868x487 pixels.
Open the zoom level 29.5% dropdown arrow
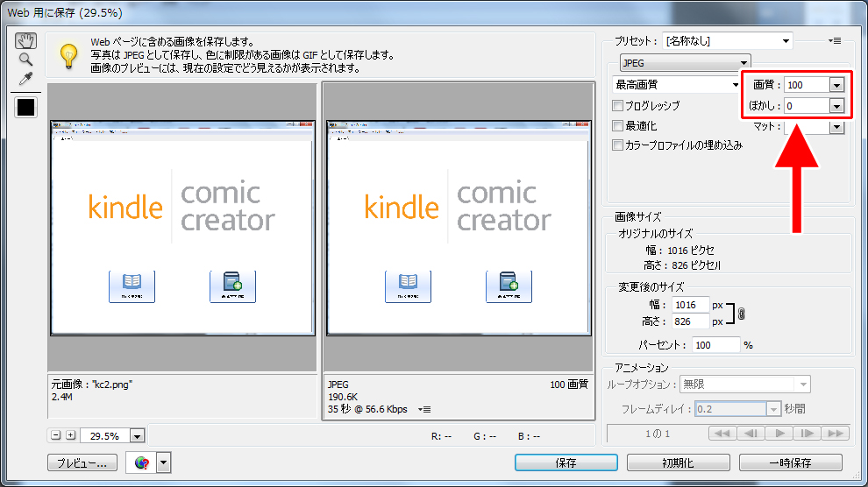pos(137,436)
